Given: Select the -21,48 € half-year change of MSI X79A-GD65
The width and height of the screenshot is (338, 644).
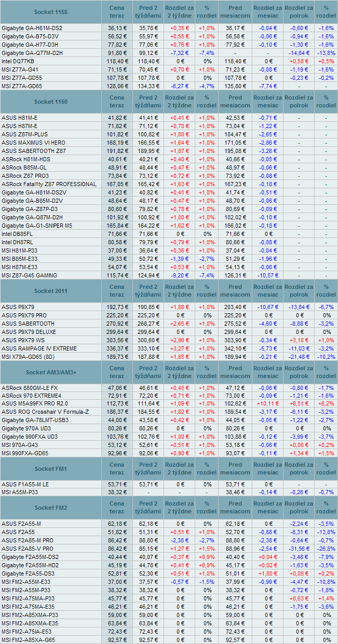Looking at the screenshot, I should pyautogui.click(x=299, y=357).
